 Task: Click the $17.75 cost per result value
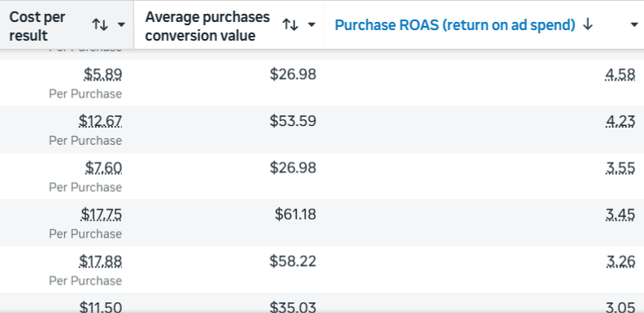102,215
